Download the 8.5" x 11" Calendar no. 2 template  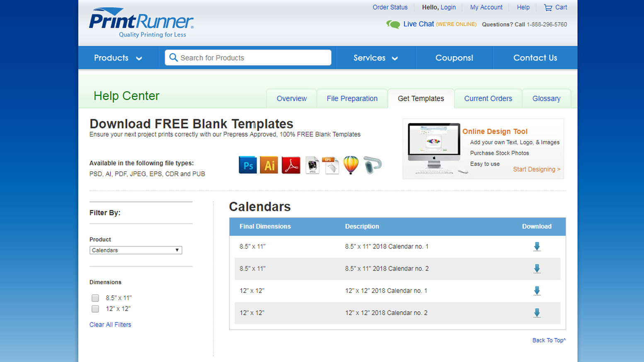click(x=537, y=268)
